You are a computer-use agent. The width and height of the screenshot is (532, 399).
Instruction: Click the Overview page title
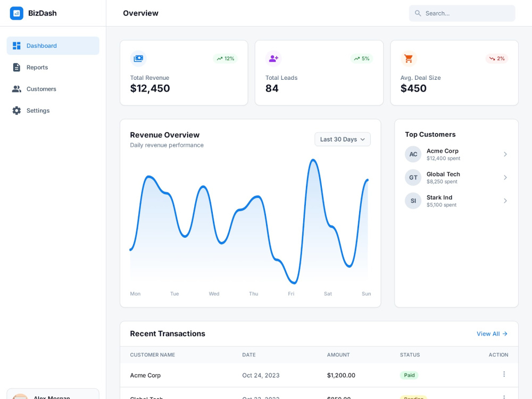click(140, 13)
